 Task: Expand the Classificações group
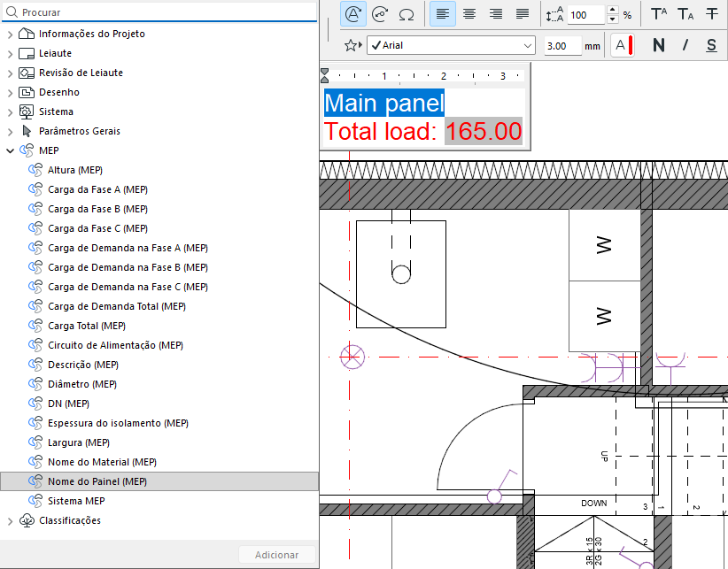pyautogui.click(x=10, y=520)
